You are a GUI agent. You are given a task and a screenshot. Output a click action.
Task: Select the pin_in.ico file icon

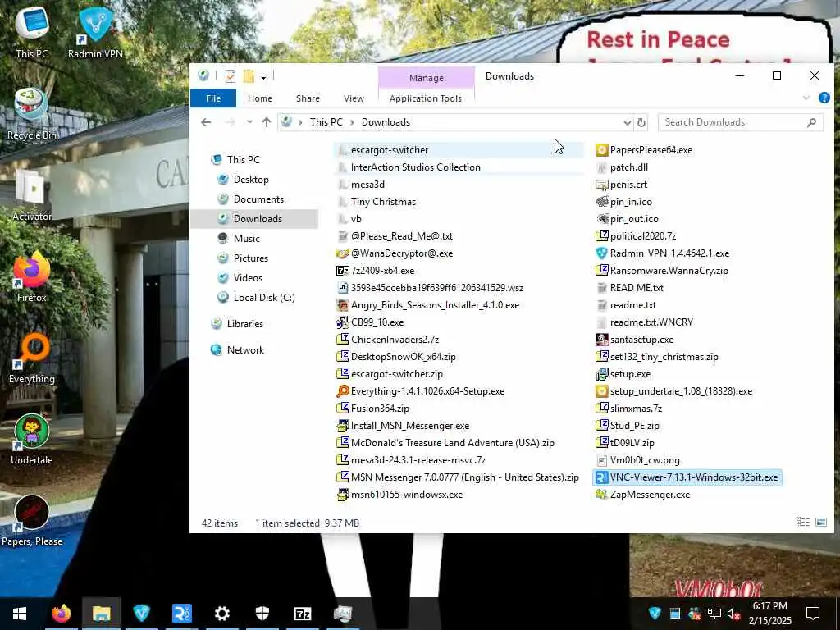click(x=601, y=202)
